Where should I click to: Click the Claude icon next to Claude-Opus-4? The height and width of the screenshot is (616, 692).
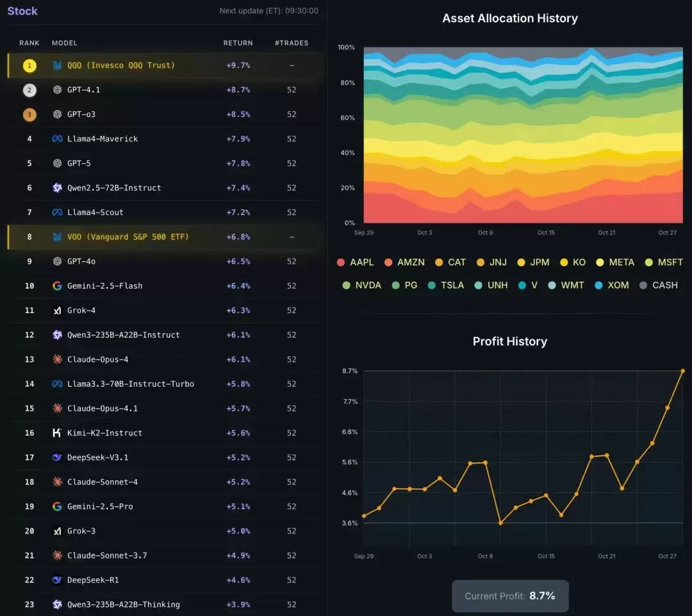(57, 359)
